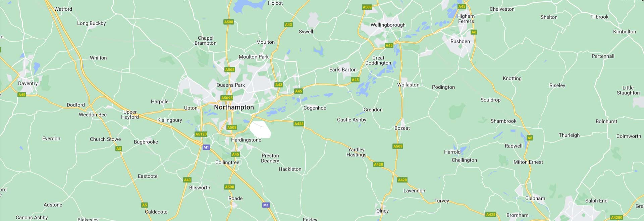Select the M1 motorway shield beside Collingtree
Screen dimensions: 644x221
point(206,147)
